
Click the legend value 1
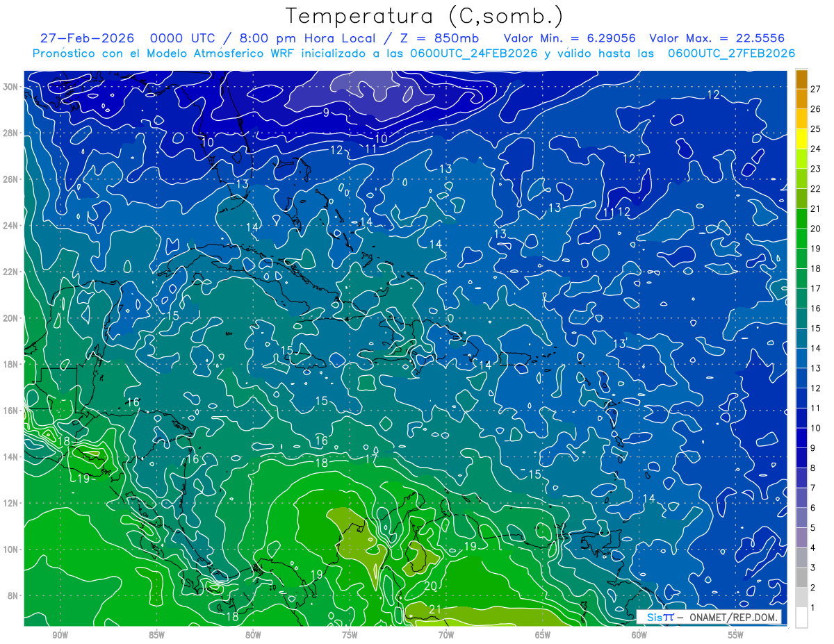pos(813,608)
